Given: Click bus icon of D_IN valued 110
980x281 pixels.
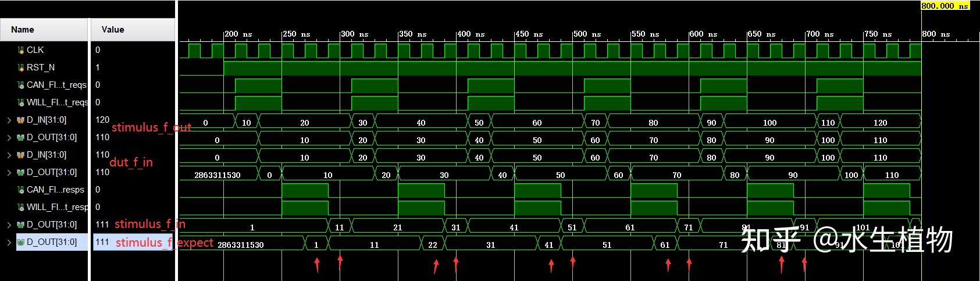Looking at the screenshot, I should (x=21, y=155).
